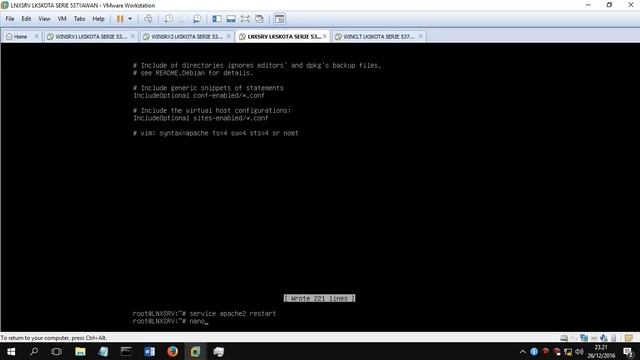Image resolution: width=640 pixels, height=360 pixels.
Task: Click the Pause/Suspend VM button
Action: point(120,19)
